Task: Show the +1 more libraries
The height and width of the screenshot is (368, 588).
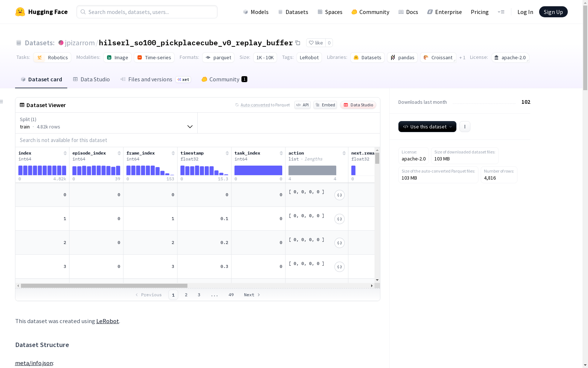Action: tap(462, 58)
